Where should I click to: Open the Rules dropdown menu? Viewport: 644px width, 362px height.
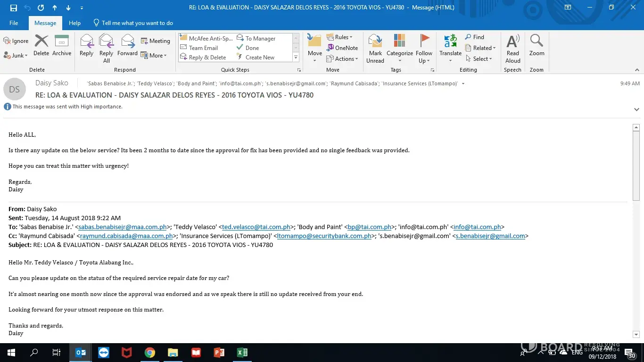point(340,37)
